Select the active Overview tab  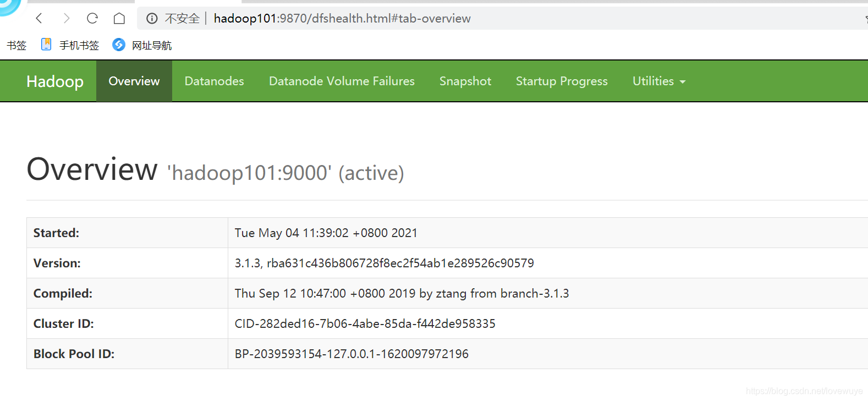[134, 81]
